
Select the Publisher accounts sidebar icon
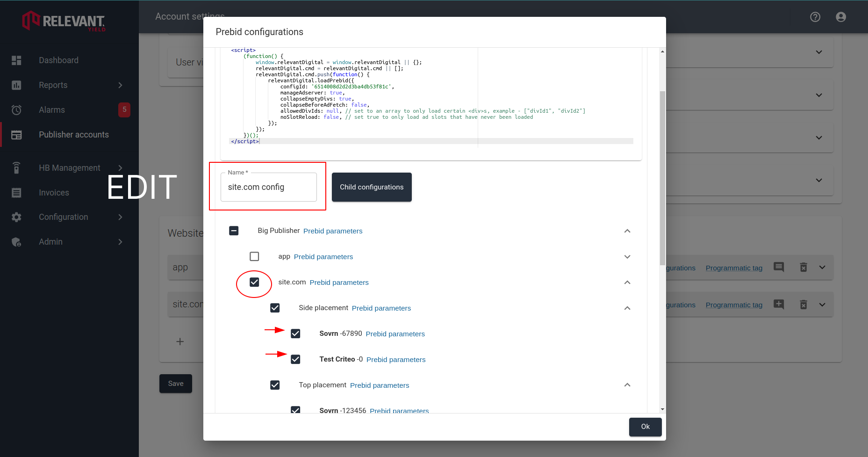(x=17, y=134)
